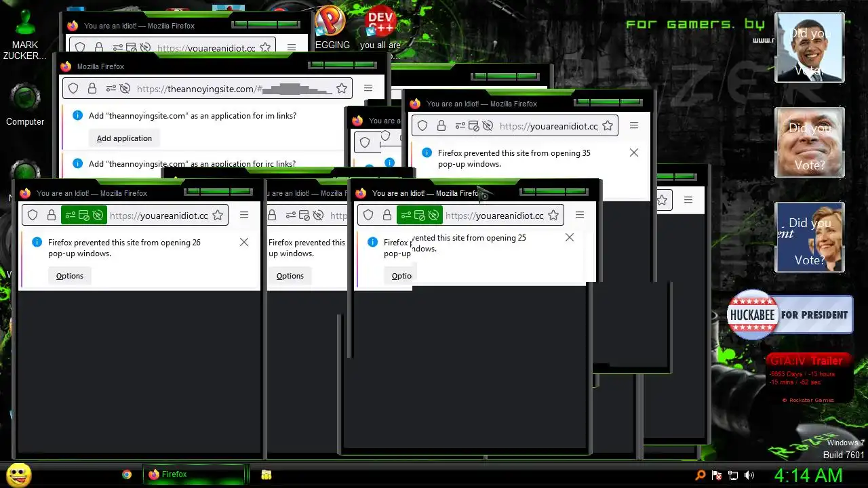868x488 pixels.
Task: Click Add application button for im links
Action: (124, 138)
